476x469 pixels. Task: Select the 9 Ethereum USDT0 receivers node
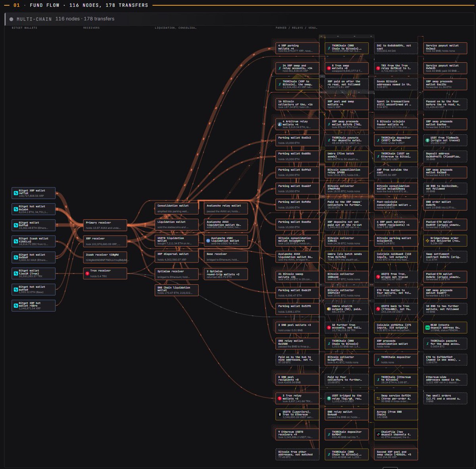click(x=297, y=434)
